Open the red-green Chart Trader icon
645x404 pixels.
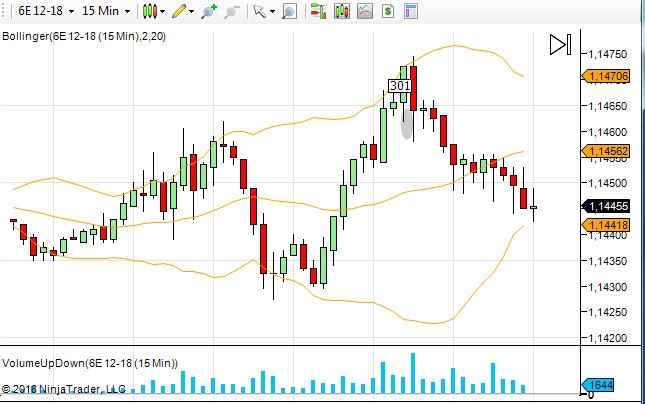317,12
